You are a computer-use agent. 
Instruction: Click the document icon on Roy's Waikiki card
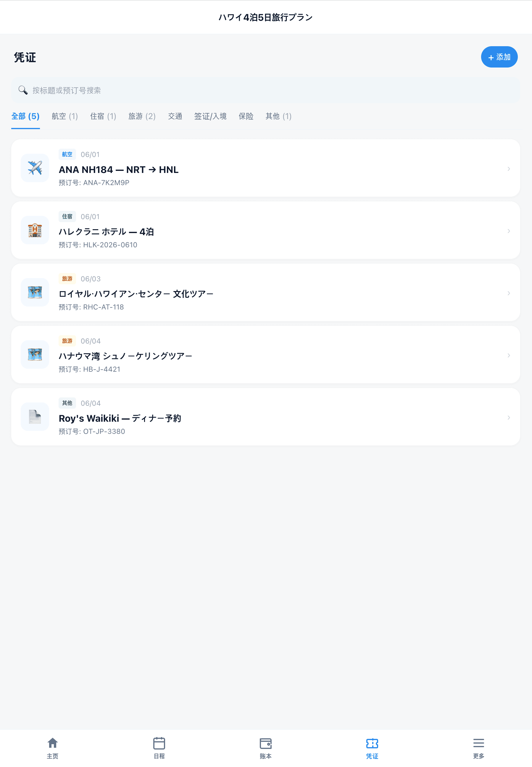(35, 417)
